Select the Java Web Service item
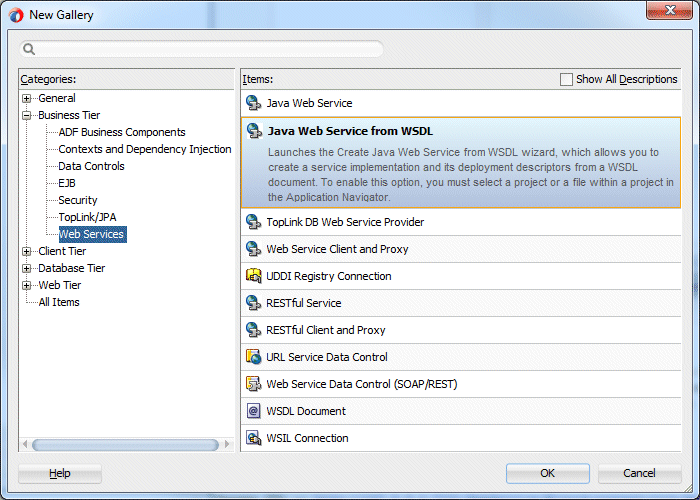Viewport: 700px width, 500px height. 461,103
